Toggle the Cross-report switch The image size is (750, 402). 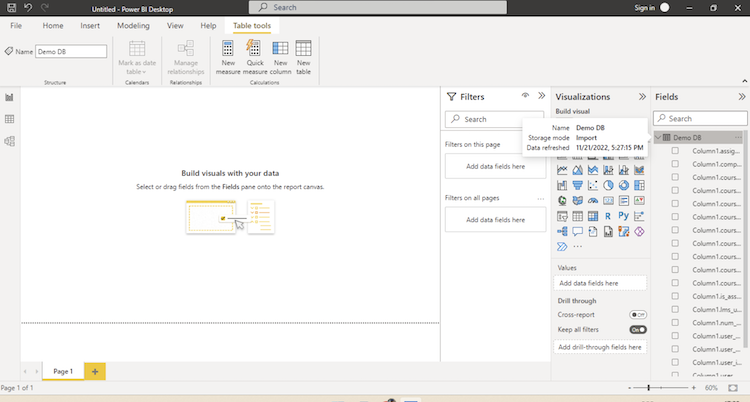coord(638,315)
